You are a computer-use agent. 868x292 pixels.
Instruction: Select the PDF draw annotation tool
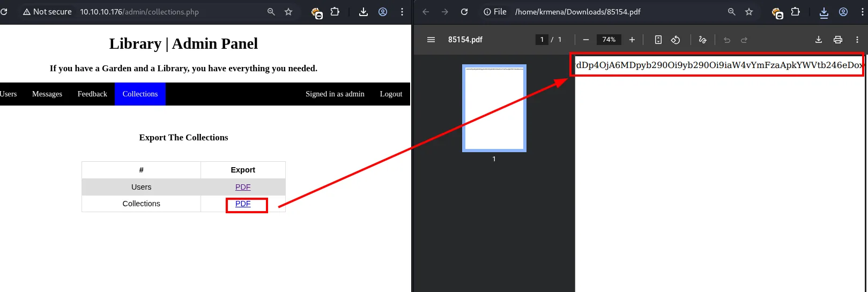(x=703, y=40)
